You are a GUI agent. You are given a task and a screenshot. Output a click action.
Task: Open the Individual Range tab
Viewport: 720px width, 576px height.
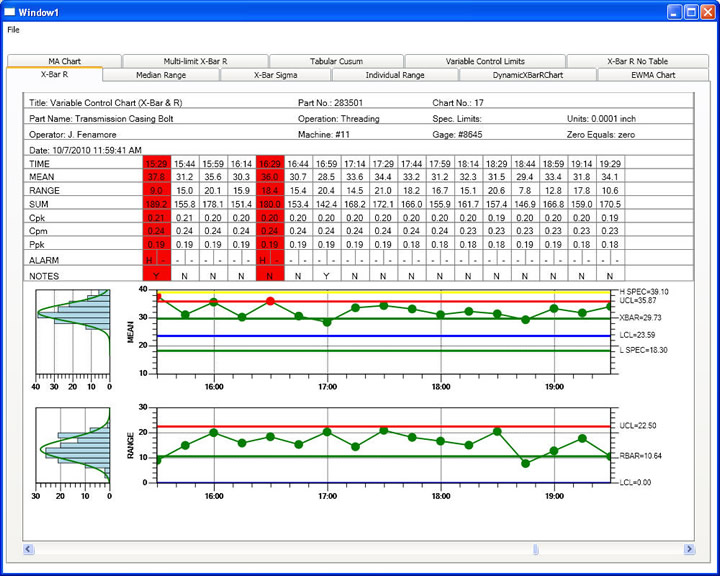coord(395,75)
